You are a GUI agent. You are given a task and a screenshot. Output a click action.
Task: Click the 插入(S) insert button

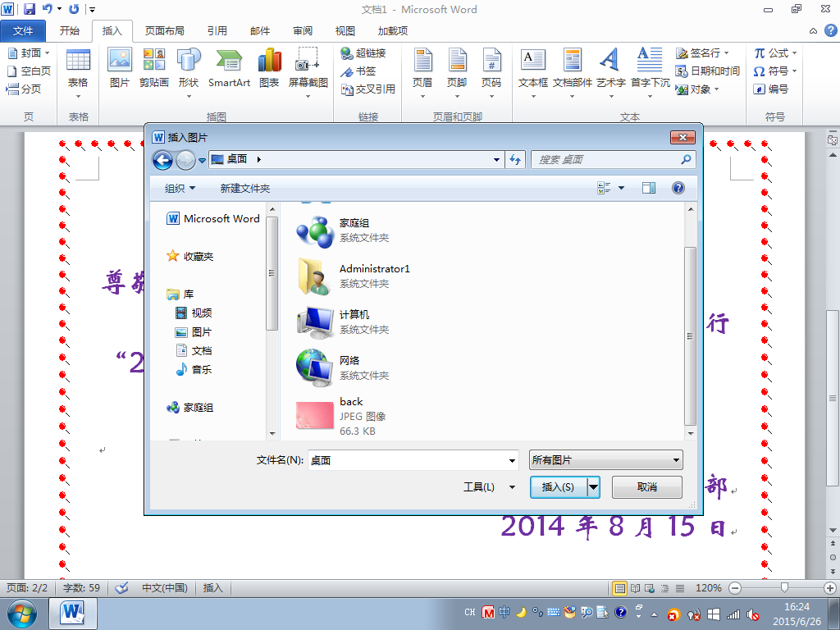click(559, 487)
